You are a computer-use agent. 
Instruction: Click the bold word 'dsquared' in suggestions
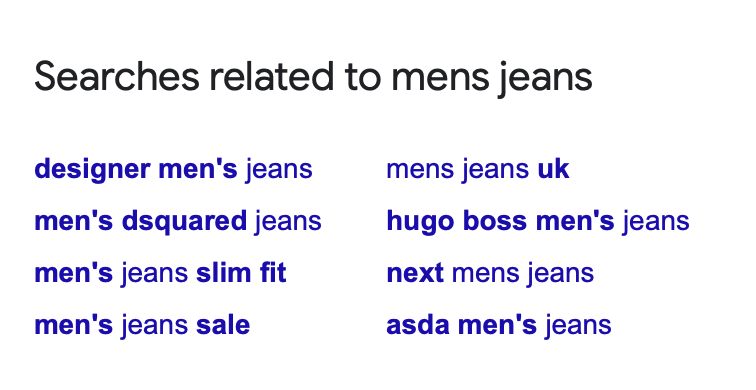(184, 222)
